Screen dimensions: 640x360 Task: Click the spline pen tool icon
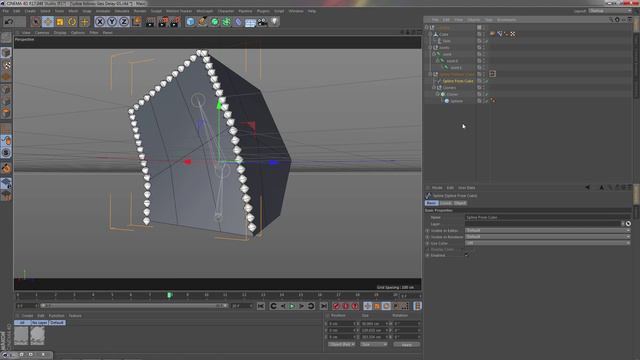202,22
